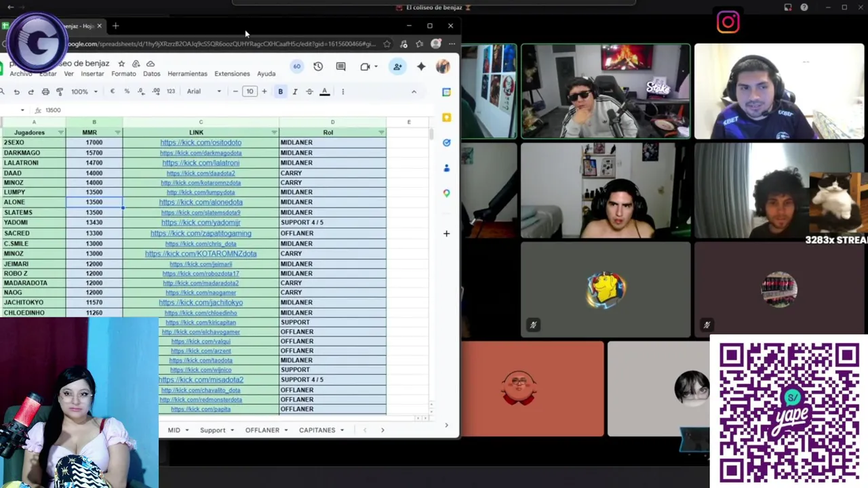Screen dimensions: 868x488
Task: Open the Insertar menu
Action: click(x=92, y=74)
